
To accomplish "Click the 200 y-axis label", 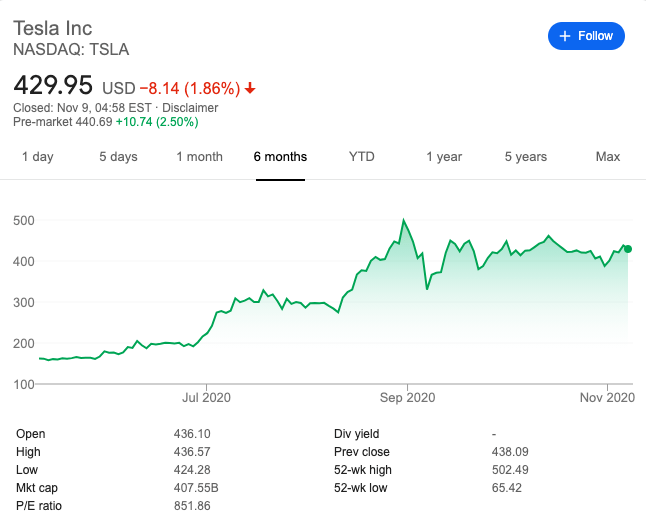I will tap(23, 344).
